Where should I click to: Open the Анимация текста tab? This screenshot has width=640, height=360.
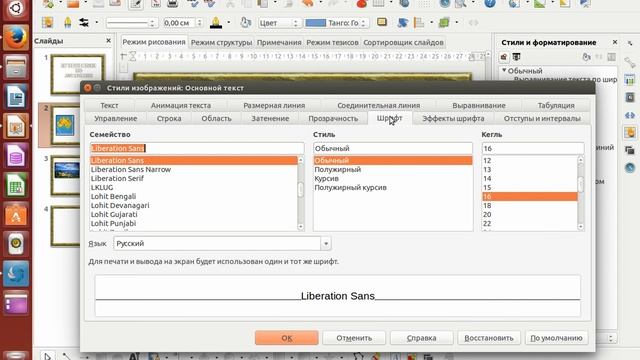(x=180, y=105)
